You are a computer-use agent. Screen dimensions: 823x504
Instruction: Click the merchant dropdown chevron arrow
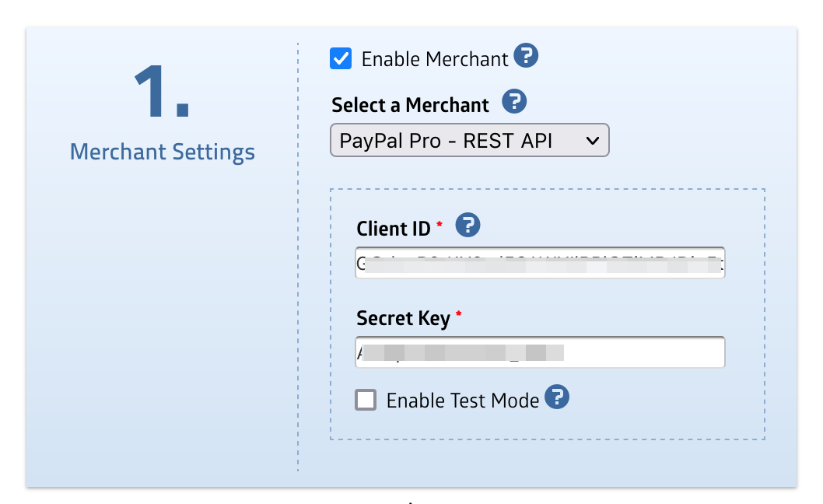pos(592,141)
